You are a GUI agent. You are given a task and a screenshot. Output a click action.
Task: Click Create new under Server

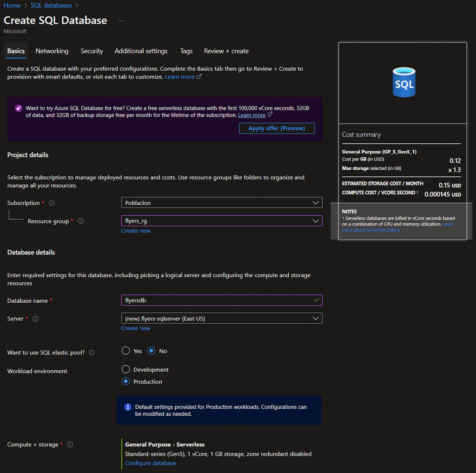coord(136,328)
